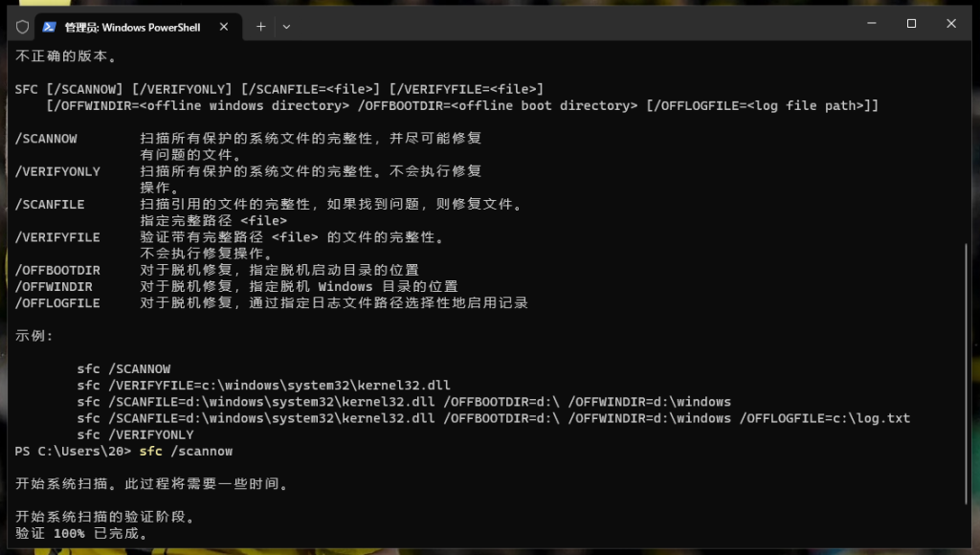Click the /OFFWINDIR option row label

pos(54,287)
